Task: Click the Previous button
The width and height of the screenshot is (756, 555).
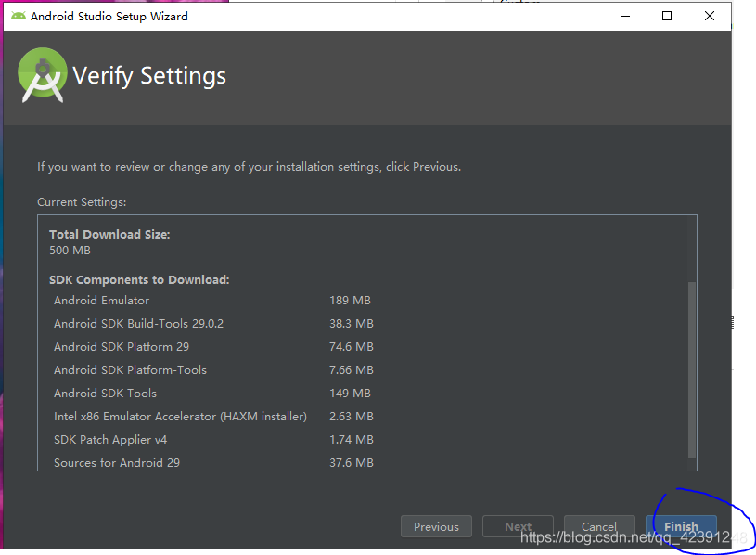Action: (436, 526)
